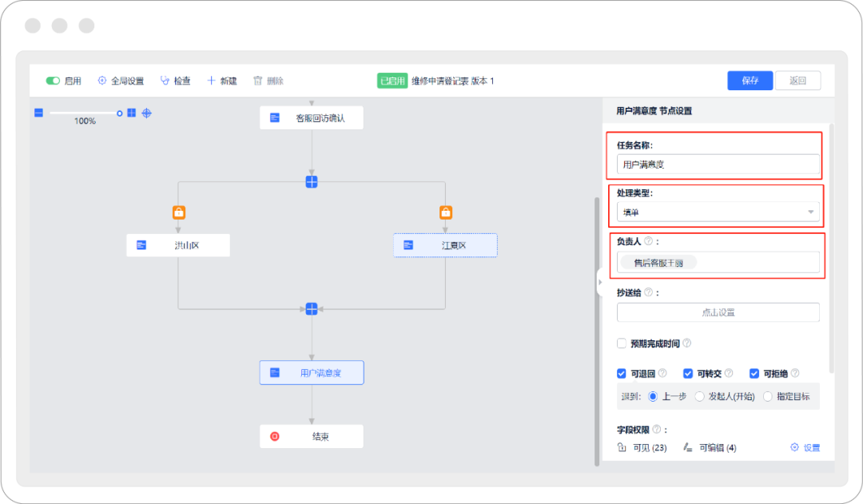
Task: Enable the 预期完成时间 checkbox
Action: (x=622, y=343)
